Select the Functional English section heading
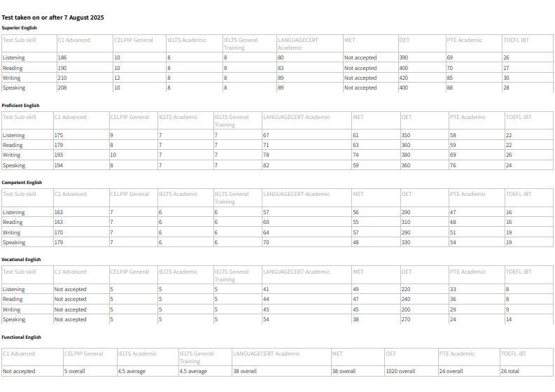Viewport: 555px width, 392px height. pos(21,337)
